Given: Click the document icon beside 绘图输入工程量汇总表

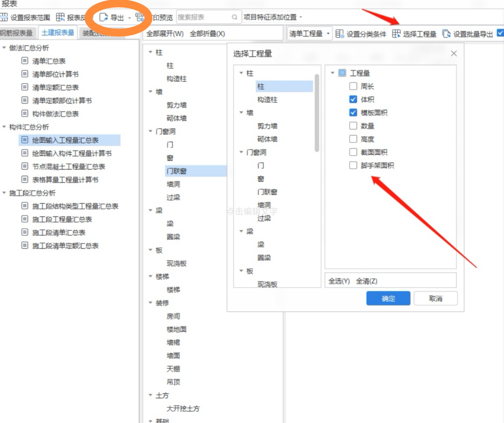Looking at the screenshot, I should click(x=25, y=140).
